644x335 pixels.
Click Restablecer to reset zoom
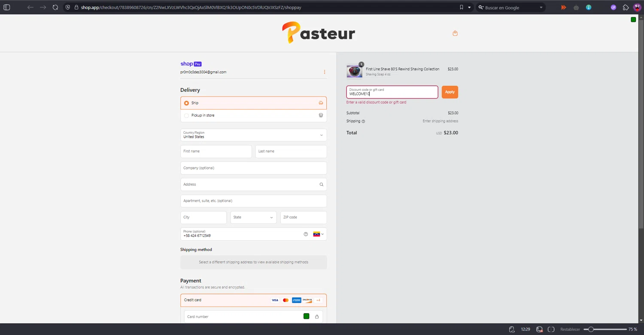tap(570, 329)
